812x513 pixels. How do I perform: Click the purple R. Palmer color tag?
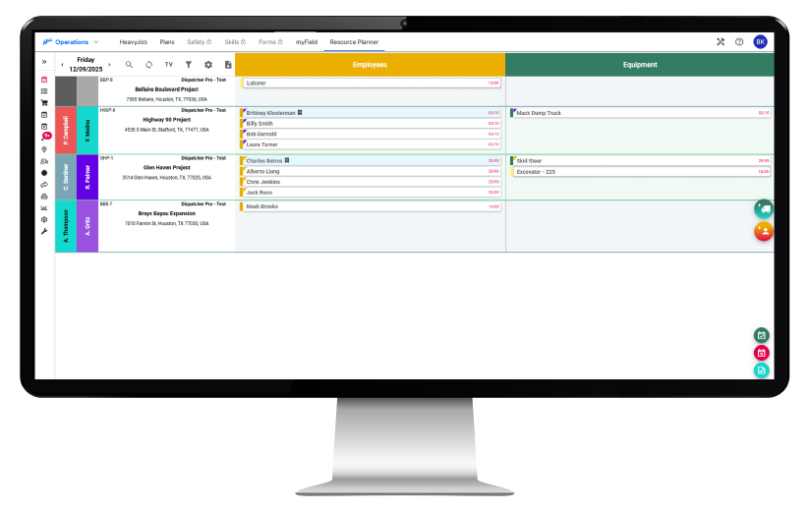click(x=87, y=177)
